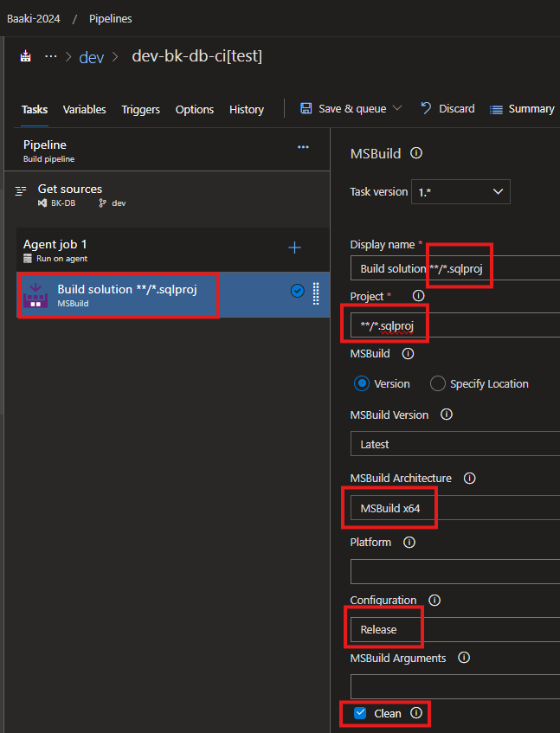Viewport: 560px width, 733px height.
Task: Open the breadcrumb ellipsis menu
Action: [50, 56]
